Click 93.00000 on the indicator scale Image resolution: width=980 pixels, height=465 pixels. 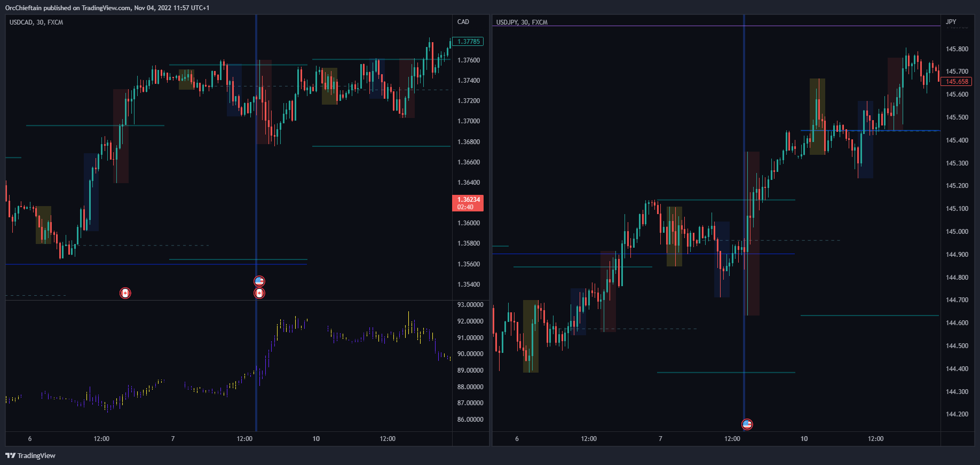pyautogui.click(x=470, y=305)
